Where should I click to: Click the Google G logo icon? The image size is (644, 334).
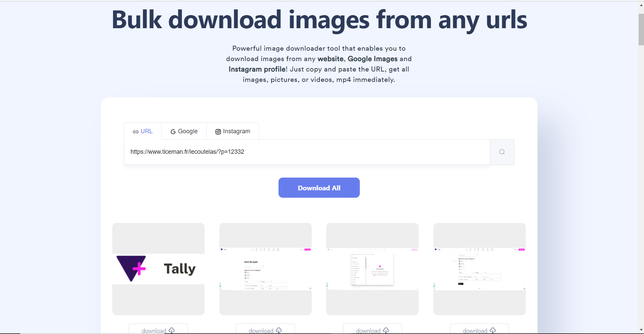coord(173,132)
